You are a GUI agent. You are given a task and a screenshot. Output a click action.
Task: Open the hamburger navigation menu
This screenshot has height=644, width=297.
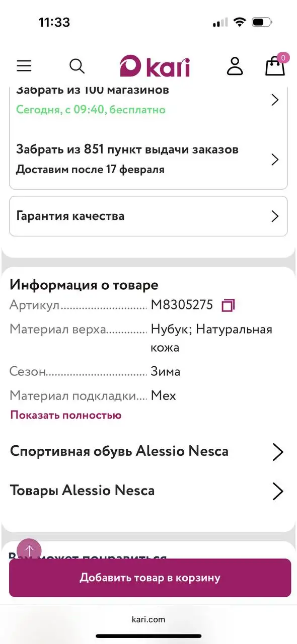(x=24, y=65)
